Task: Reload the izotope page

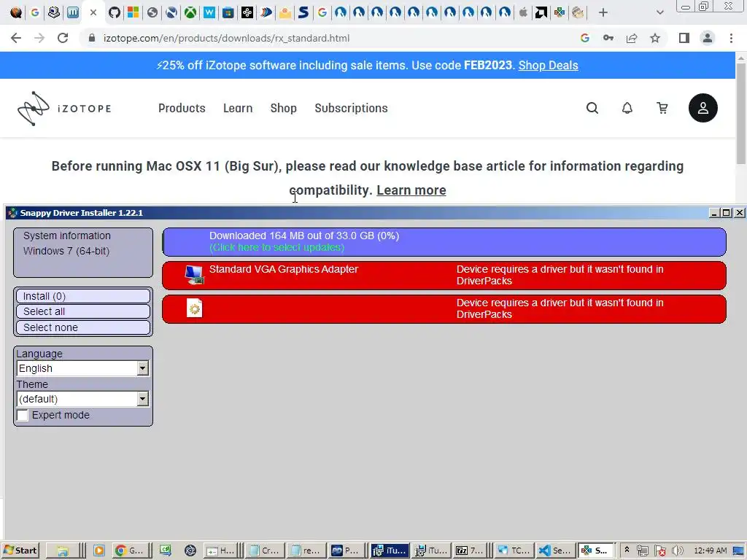Action: tap(63, 38)
